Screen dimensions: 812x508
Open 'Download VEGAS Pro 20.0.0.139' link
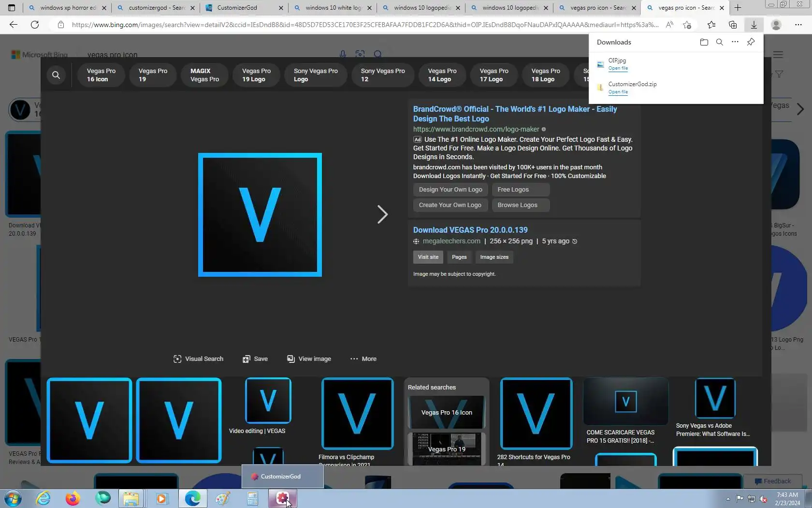pos(470,230)
